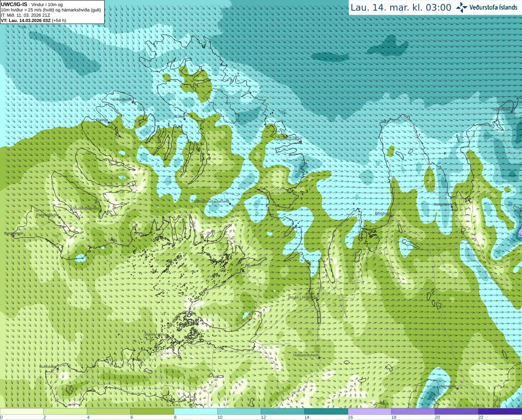This screenshot has width=522, height=420.
Task: Click the Holtavörðuheiði station label
Action: [306, 355]
